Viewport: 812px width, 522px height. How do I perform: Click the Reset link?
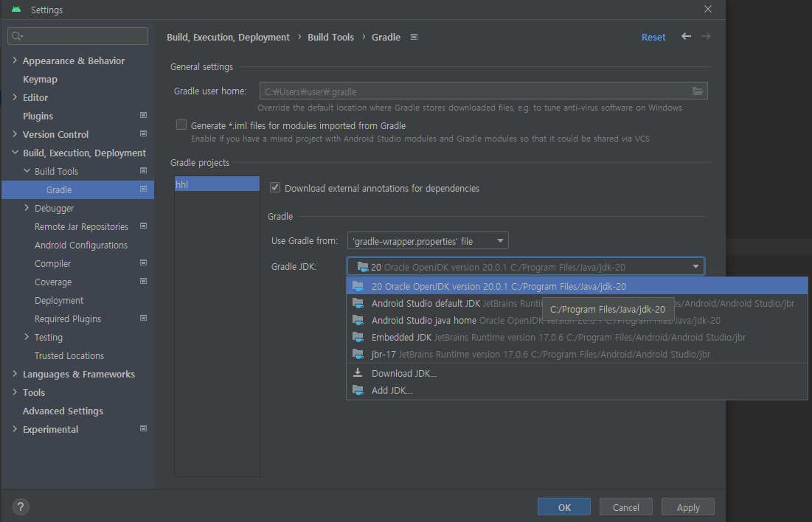coord(653,38)
